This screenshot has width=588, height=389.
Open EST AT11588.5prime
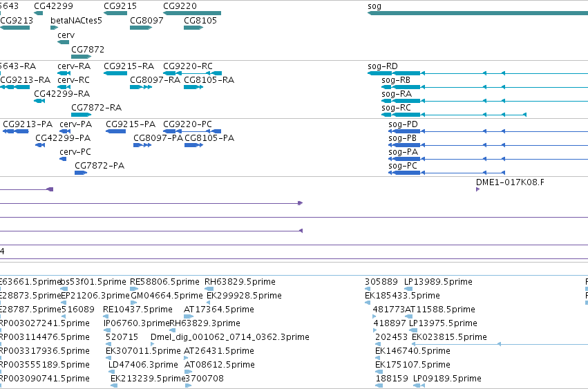point(440,310)
